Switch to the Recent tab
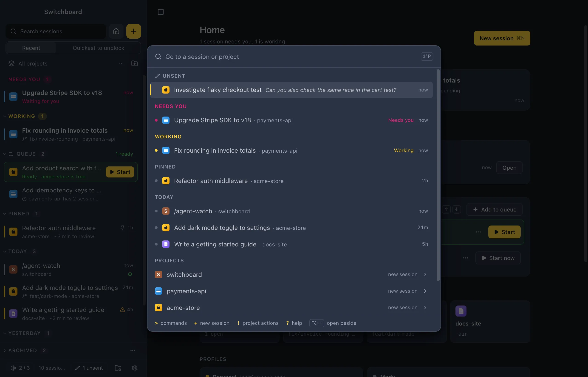 click(x=31, y=48)
